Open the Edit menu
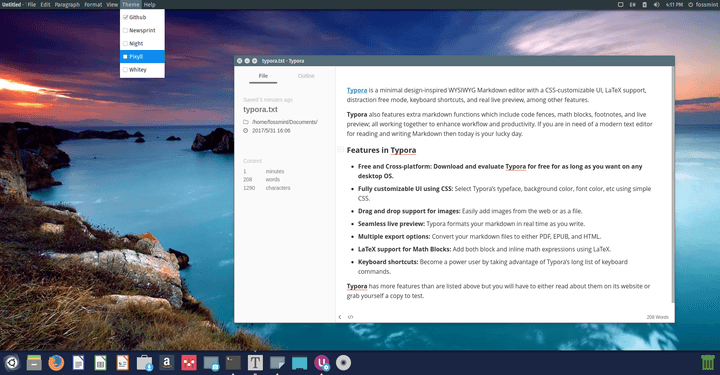 pos(45,5)
